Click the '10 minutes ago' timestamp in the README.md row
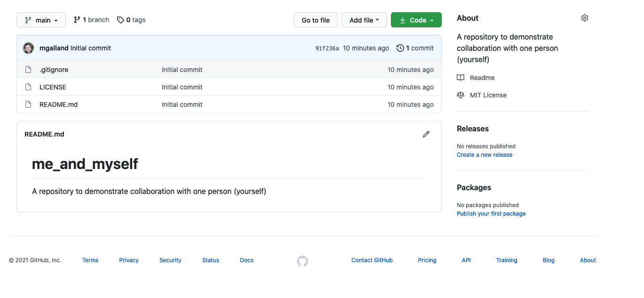Screen dimensions: 644x298 411,105
